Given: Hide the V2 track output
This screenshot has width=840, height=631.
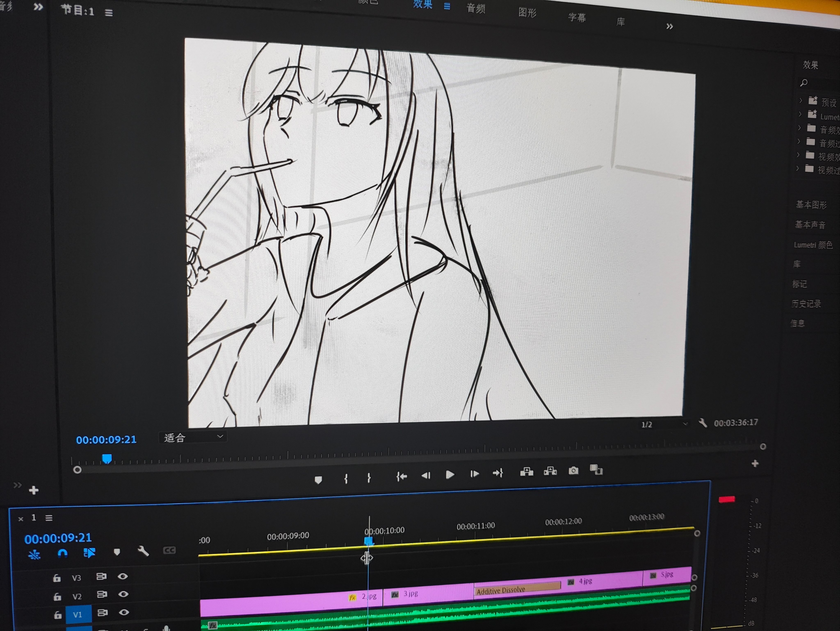Looking at the screenshot, I should tap(123, 594).
